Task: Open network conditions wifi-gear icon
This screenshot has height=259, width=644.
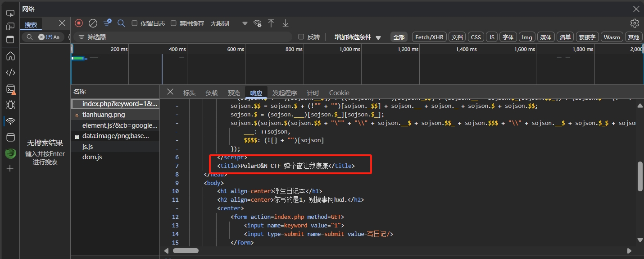Action: point(257,23)
